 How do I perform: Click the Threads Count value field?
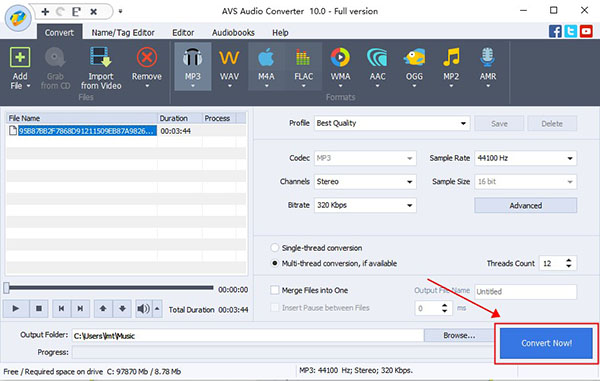551,263
